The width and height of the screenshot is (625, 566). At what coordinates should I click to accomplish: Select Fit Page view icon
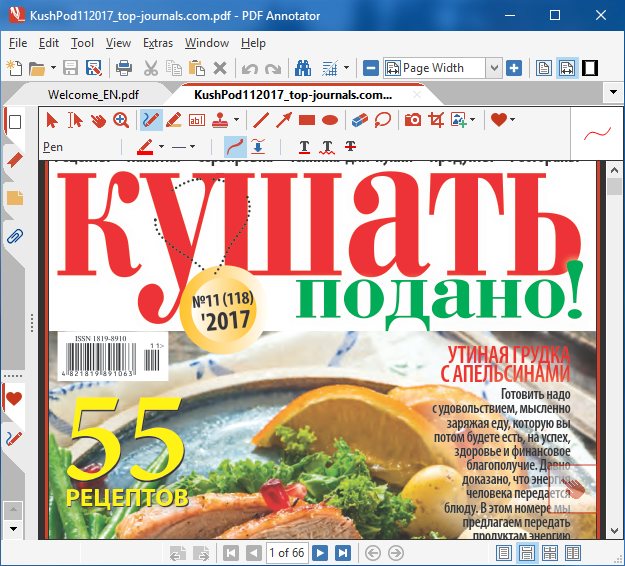544,68
